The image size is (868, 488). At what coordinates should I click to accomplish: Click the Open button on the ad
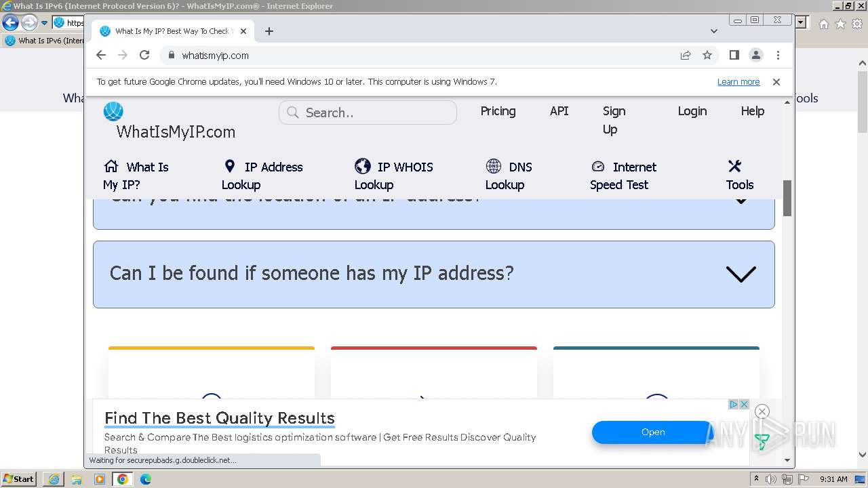pos(653,432)
